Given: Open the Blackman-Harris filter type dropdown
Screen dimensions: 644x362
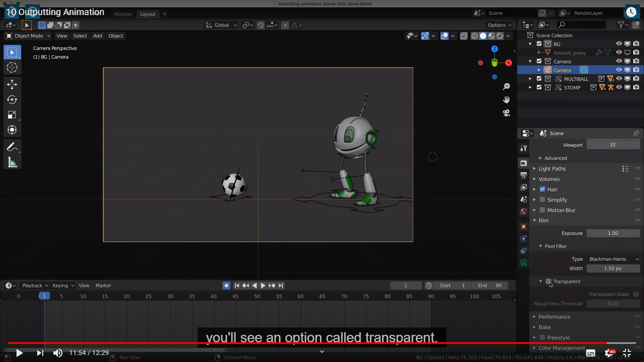Looking at the screenshot, I should 613,259.
